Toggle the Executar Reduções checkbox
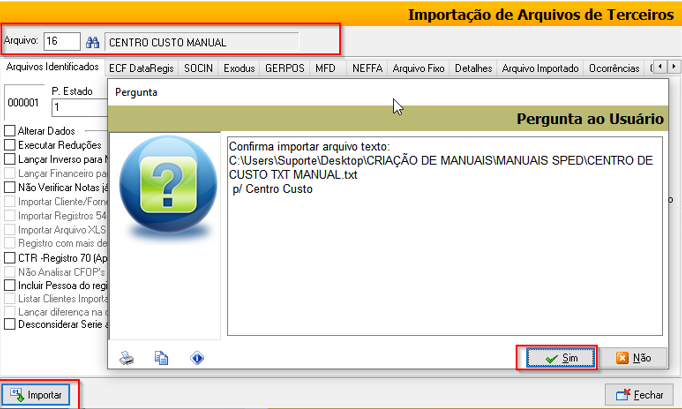682x409 pixels. 10,145
